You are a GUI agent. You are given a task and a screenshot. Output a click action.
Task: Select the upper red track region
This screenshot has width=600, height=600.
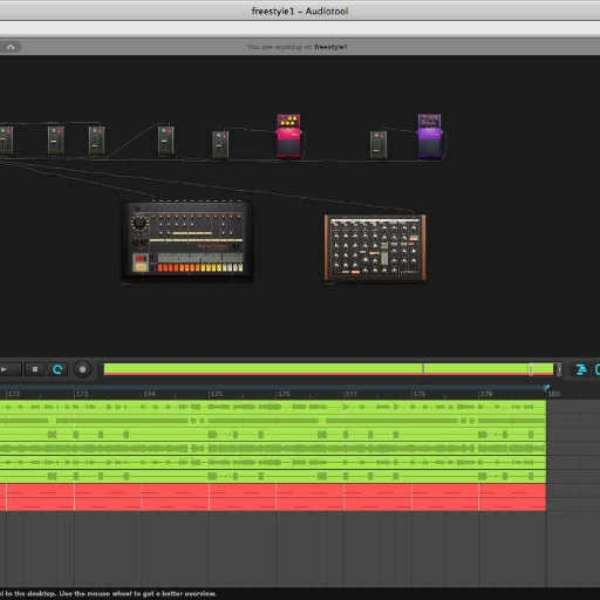273,491
